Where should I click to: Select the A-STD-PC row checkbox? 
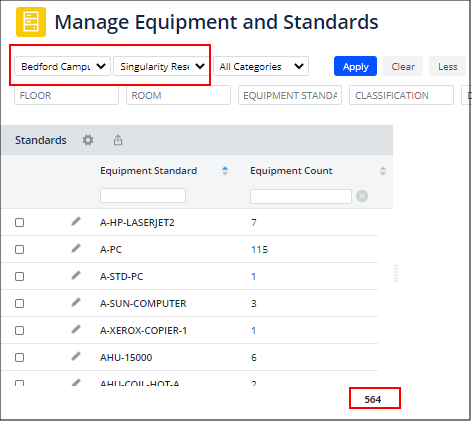click(20, 276)
